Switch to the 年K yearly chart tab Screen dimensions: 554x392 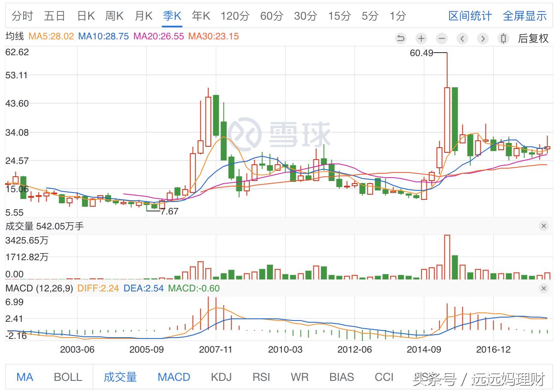point(201,15)
